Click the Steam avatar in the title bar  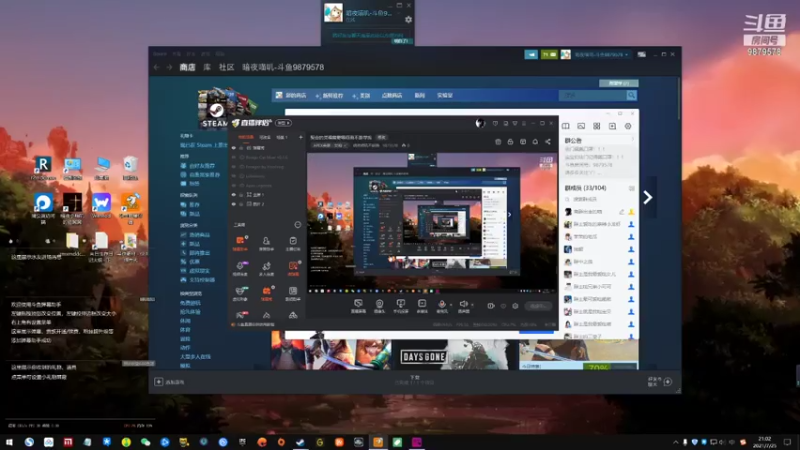(565, 55)
